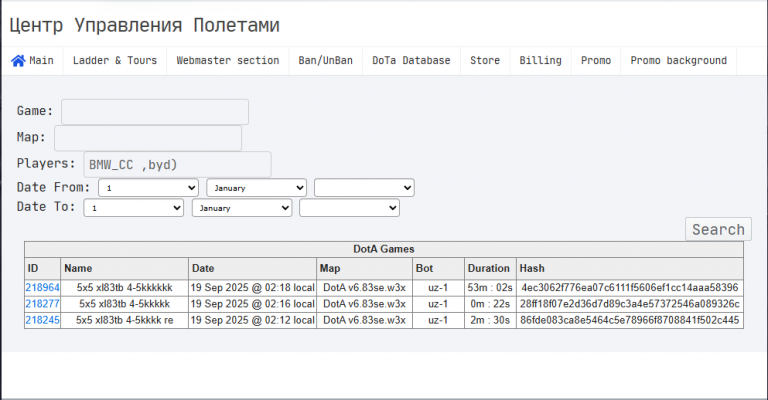This screenshot has height=400, width=768.
Task: Open the Ban/UnBan page
Action: pos(326,61)
